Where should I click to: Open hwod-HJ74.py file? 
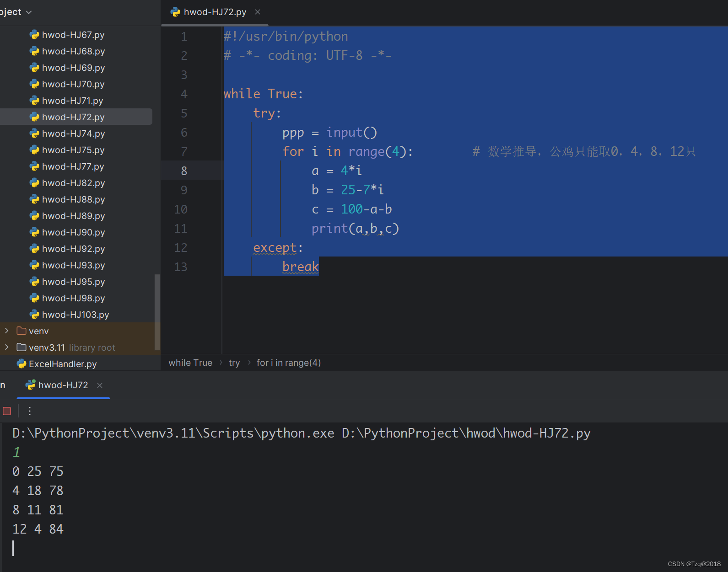coord(73,134)
